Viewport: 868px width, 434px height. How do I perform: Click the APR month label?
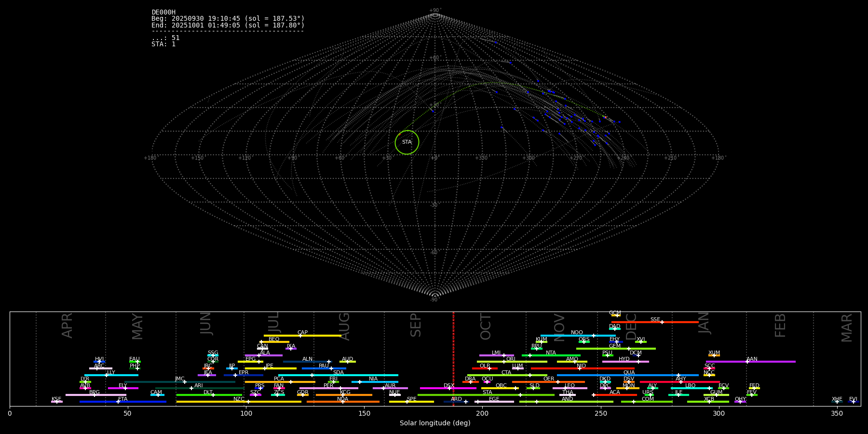tap(68, 325)
